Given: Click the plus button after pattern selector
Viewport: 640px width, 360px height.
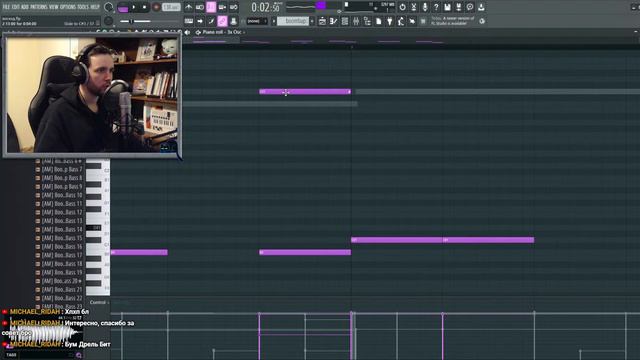Looking at the screenshot, I should point(312,21).
